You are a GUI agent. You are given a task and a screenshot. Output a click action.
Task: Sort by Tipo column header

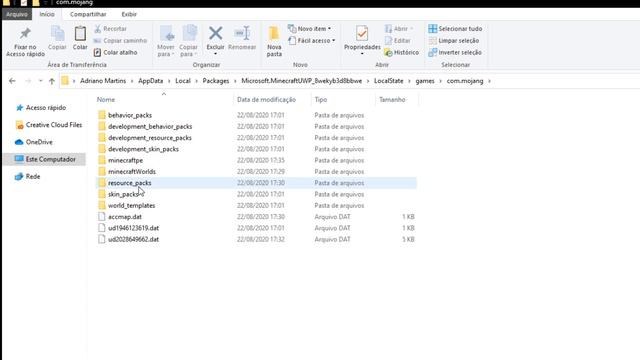pos(320,100)
